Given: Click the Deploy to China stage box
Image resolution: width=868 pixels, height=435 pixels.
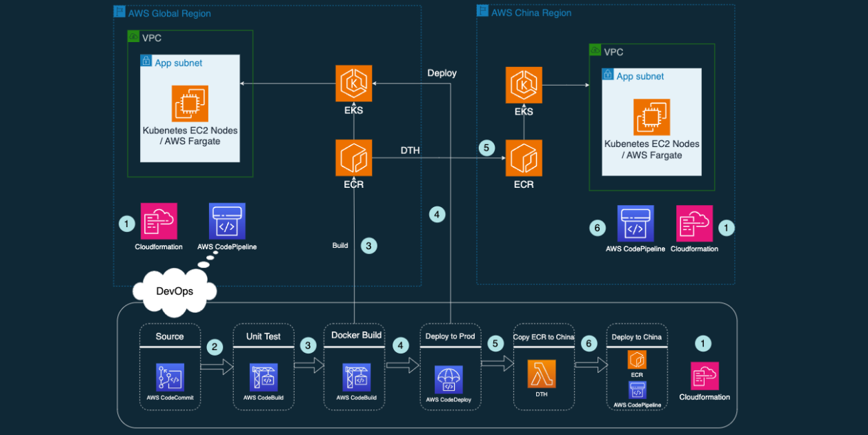Looking at the screenshot, I should (636, 366).
